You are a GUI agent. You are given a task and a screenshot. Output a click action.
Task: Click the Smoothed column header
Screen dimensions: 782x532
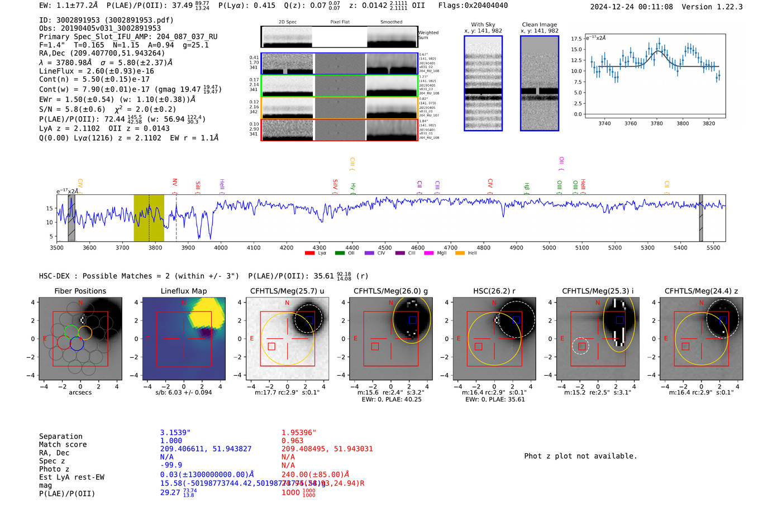pyautogui.click(x=392, y=22)
